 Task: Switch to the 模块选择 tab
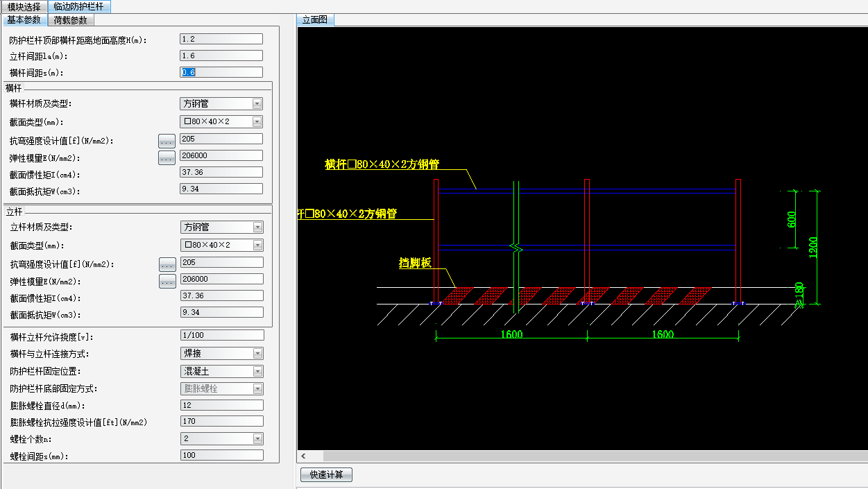(x=24, y=6)
